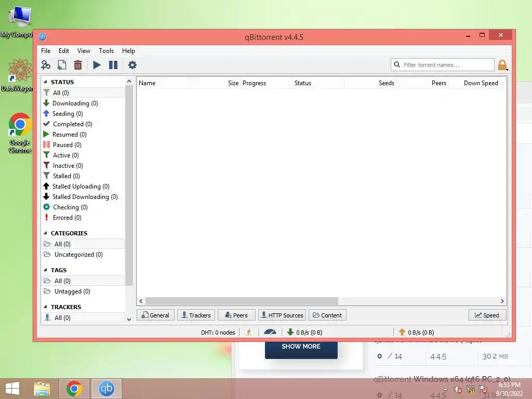532x399 pixels.
Task: Click the alternative speed limits speedometer icon
Action: point(270,332)
